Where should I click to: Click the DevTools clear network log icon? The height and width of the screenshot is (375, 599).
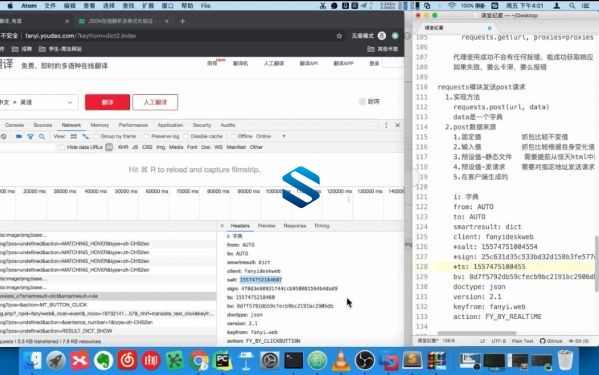[3, 136]
